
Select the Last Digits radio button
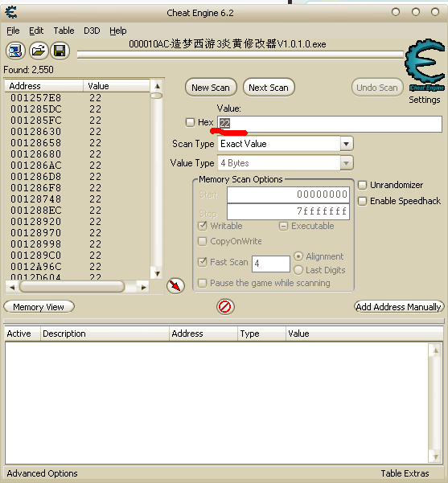pos(298,270)
